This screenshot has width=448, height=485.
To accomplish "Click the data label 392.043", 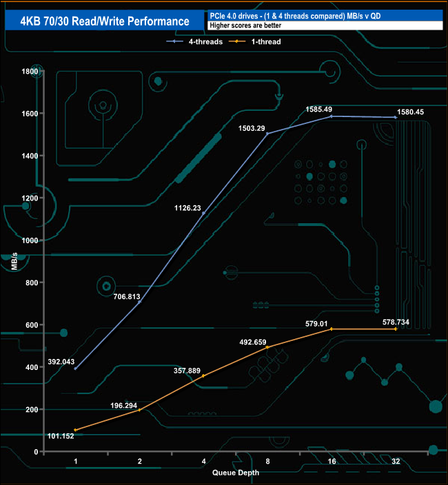I will pyautogui.click(x=61, y=362).
